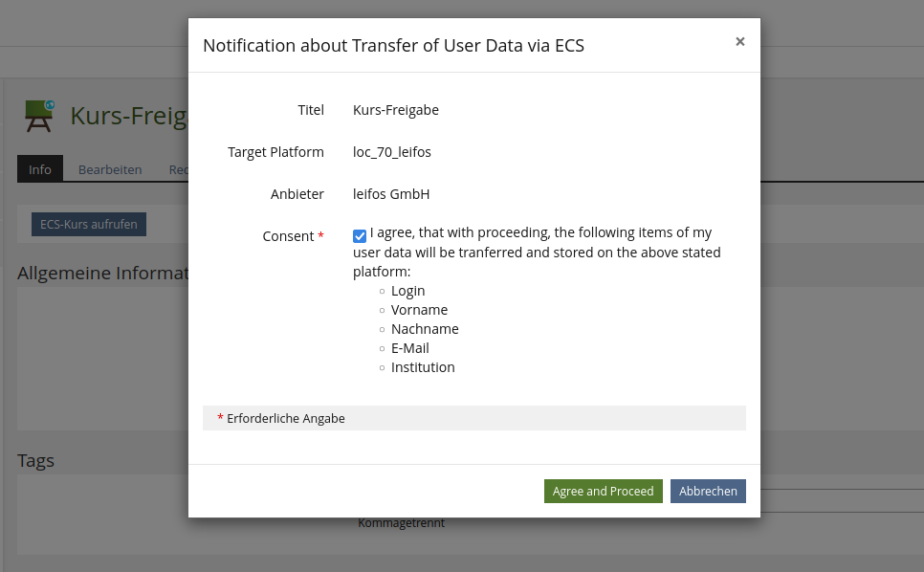Toggle the Consent agreement checkbox

(x=360, y=235)
